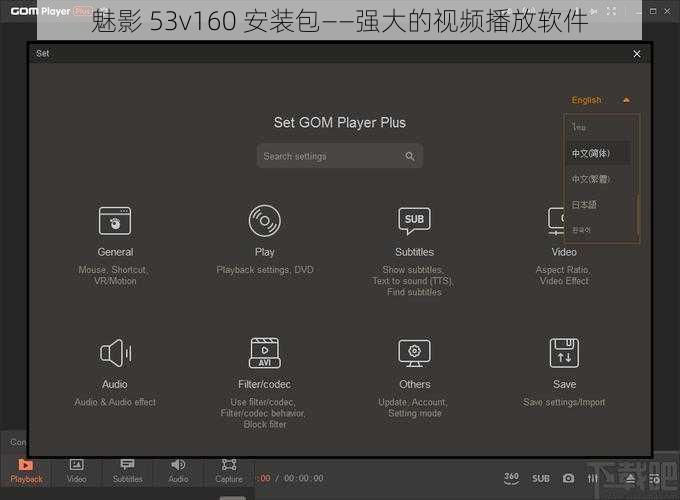Image resolution: width=680 pixels, height=500 pixels.
Task: Click fullscreen icon in player title bar
Action: click(x=611, y=11)
